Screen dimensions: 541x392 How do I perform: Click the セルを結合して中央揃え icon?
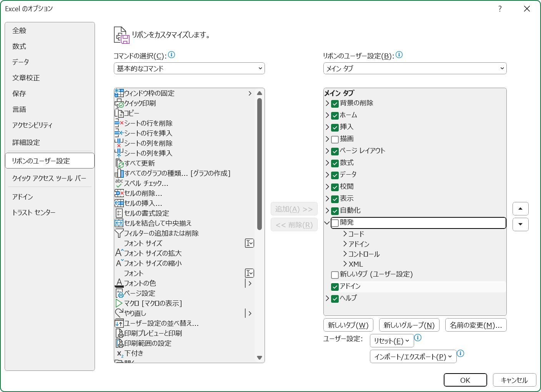click(119, 223)
